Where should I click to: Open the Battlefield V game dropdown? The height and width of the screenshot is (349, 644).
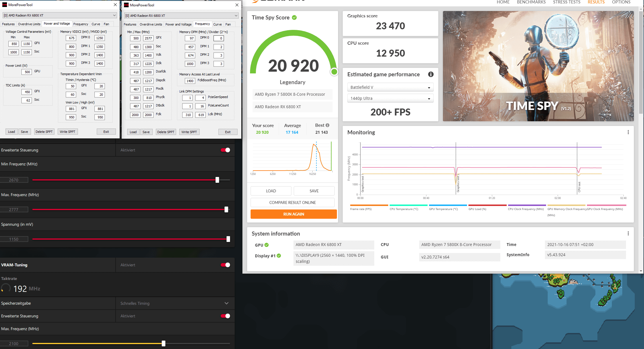tap(390, 87)
